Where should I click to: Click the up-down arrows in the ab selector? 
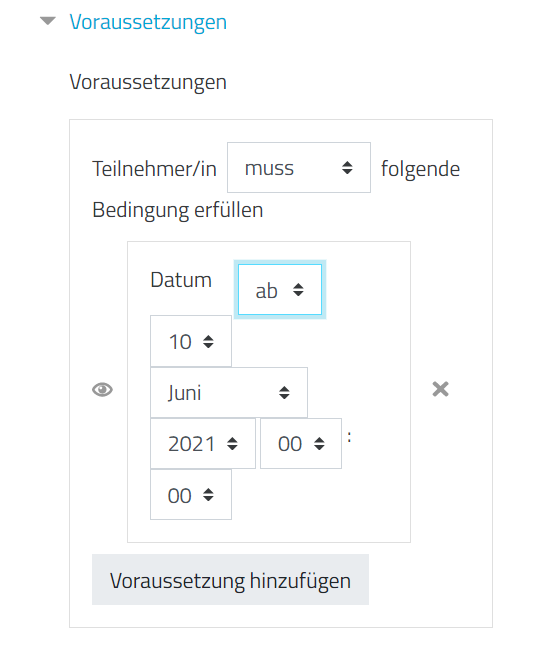(x=298, y=290)
